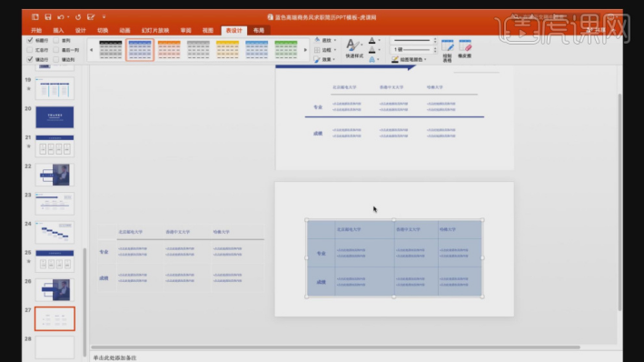The width and height of the screenshot is (644, 362).
Task: Switch to the Layout tab
Action: 258,30
